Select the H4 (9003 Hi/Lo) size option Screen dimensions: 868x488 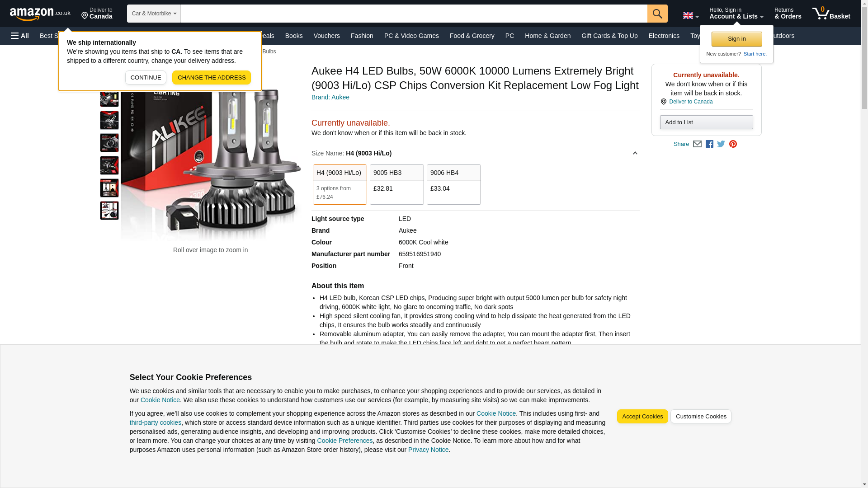pos(340,184)
